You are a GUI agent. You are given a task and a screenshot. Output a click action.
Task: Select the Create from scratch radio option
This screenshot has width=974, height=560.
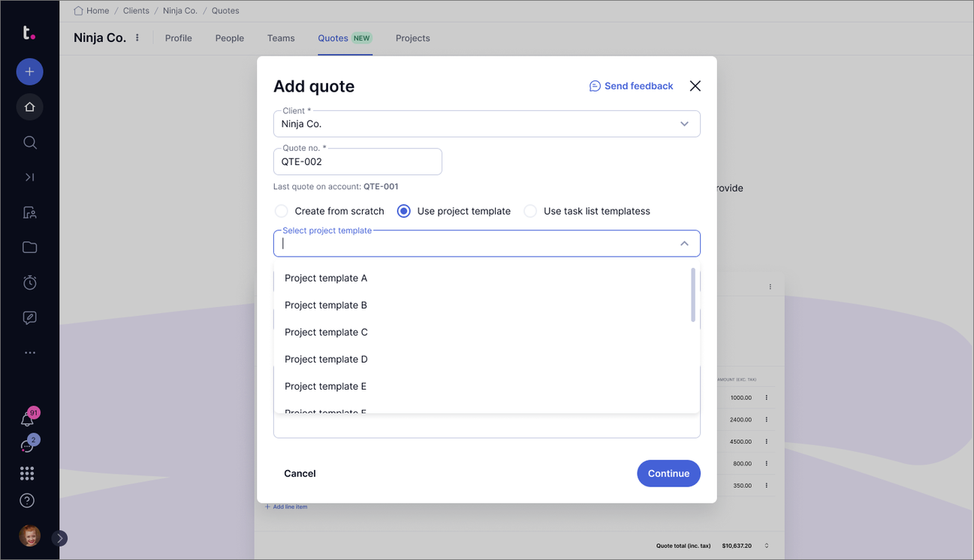[x=282, y=211]
